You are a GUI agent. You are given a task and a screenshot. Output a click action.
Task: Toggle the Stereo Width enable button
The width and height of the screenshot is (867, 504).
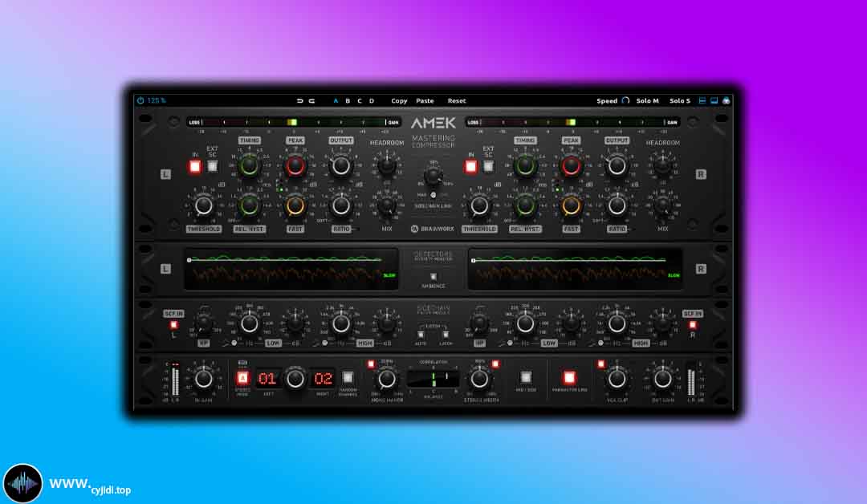[x=495, y=364]
